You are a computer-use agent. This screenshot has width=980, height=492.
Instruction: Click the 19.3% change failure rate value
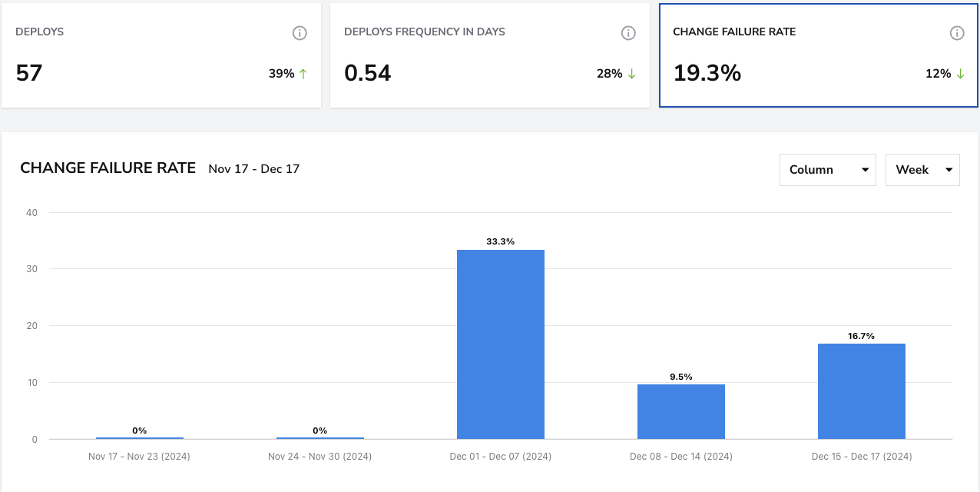click(707, 73)
